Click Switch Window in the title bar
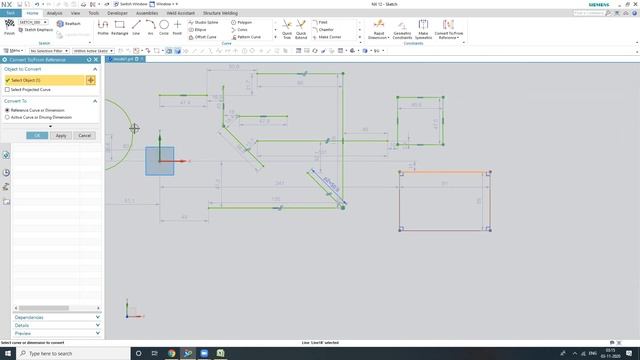Viewport: 640px width, 360px height. click(130, 4)
